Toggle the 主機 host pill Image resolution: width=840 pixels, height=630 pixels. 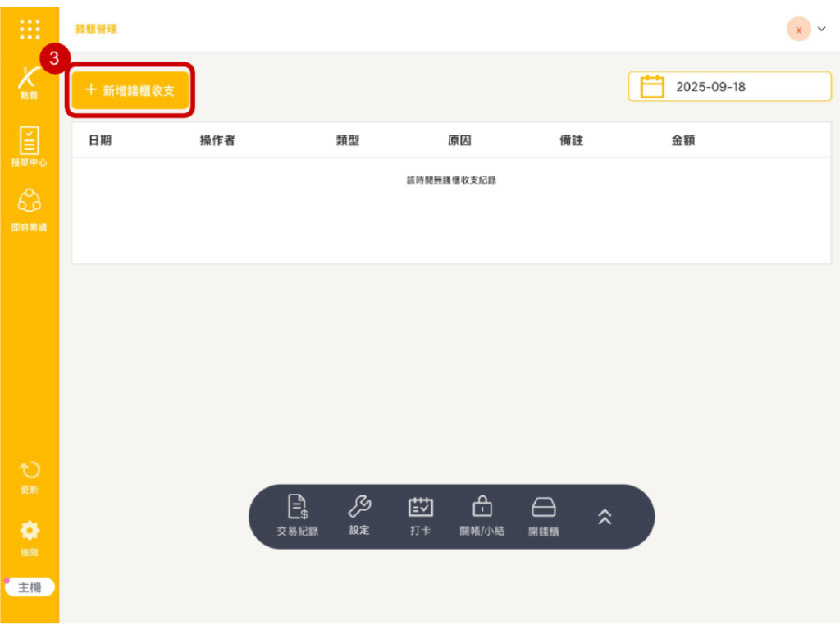[x=30, y=587]
